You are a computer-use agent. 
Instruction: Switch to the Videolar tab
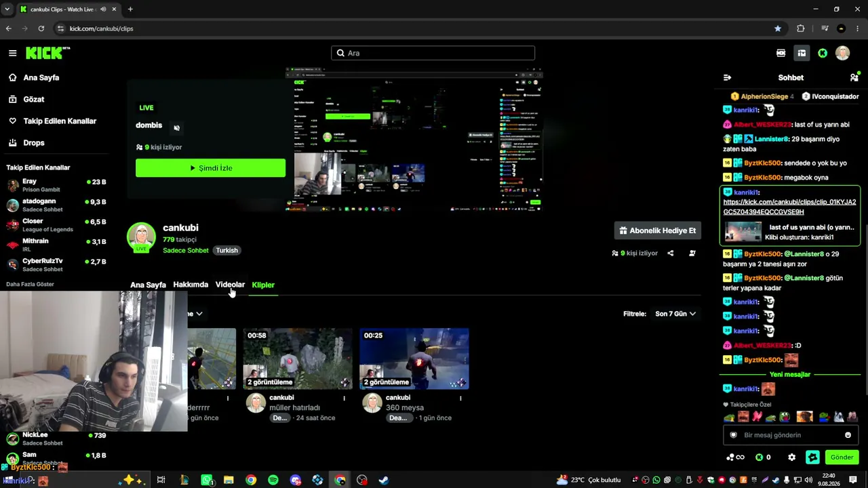click(x=230, y=285)
